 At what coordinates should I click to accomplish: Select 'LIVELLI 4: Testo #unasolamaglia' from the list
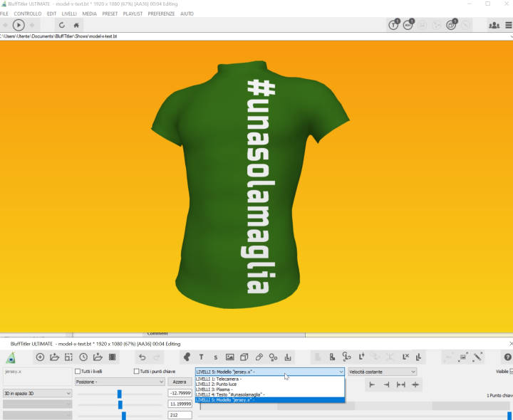point(270,395)
